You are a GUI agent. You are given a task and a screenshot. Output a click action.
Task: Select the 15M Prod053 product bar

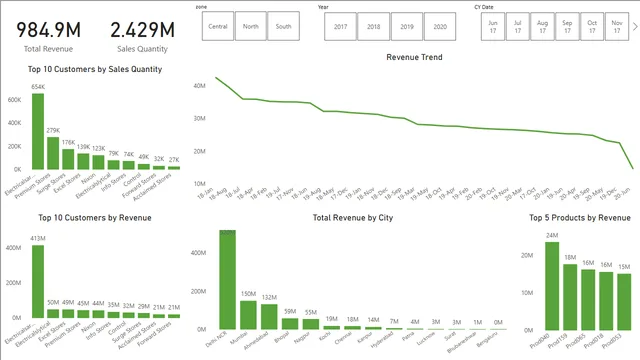624,302
